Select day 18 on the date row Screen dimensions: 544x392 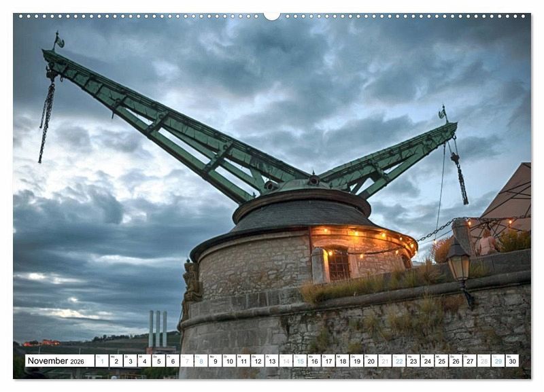[342, 361]
